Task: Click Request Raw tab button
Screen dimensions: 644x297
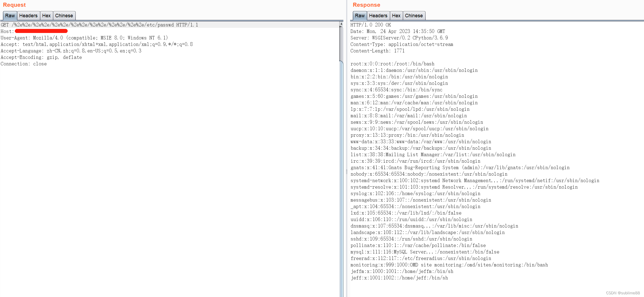Action: click(9, 15)
